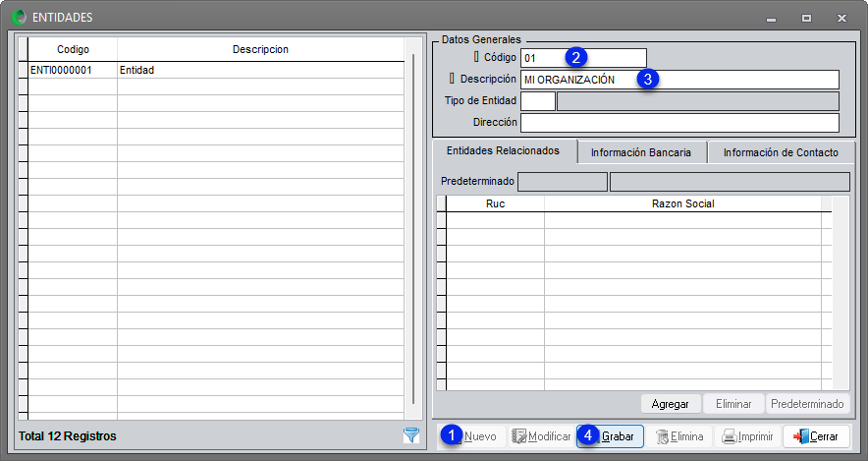Close the form with Cerrar
The height and width of the screenshot is (461, 868).
(816, 436)
